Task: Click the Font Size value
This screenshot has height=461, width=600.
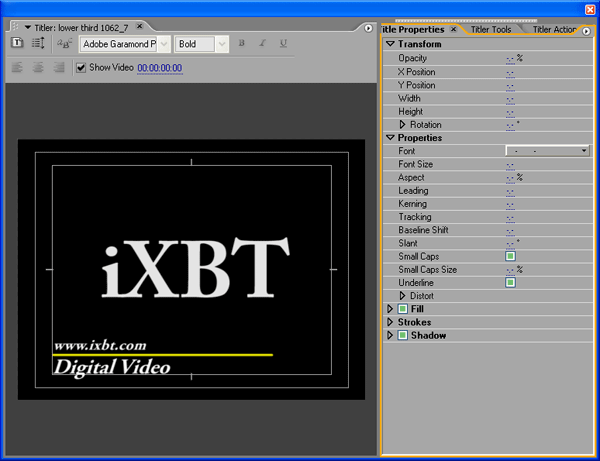Action: point(510,165)
